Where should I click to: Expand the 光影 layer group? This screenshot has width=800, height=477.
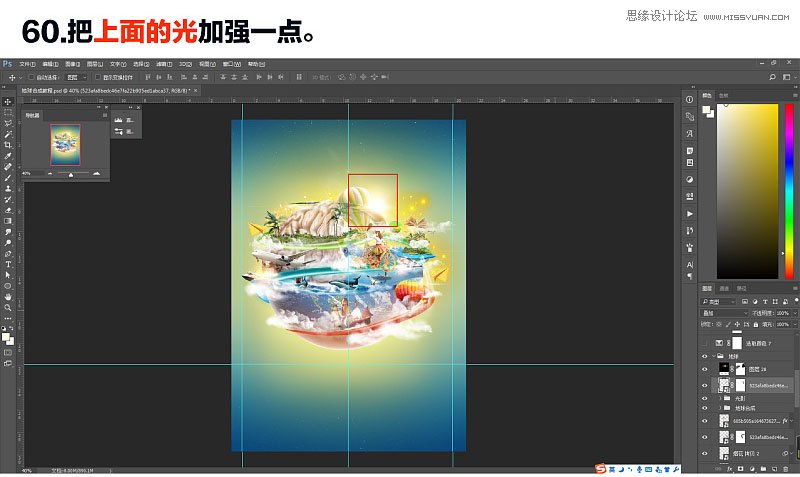coord(720,398)
